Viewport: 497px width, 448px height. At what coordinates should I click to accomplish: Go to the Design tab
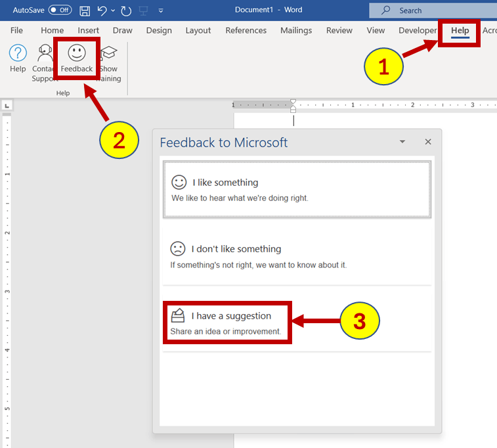[159, 30]
